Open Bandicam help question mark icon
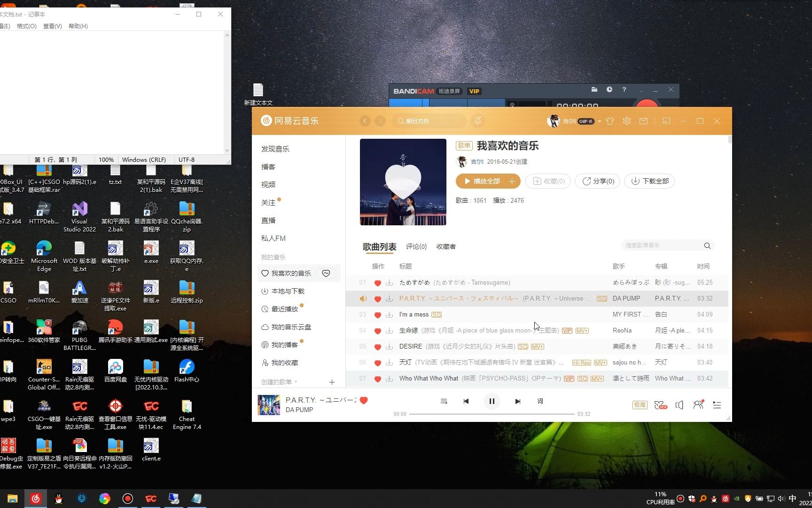This screenshot has height=508, width=812. (624, 89)
